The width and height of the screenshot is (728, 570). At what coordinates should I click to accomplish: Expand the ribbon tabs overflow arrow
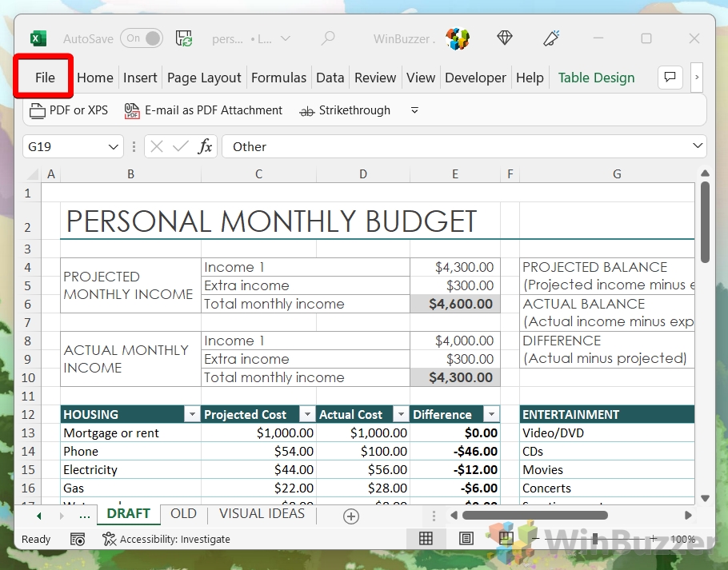click(x=697, y=78)
